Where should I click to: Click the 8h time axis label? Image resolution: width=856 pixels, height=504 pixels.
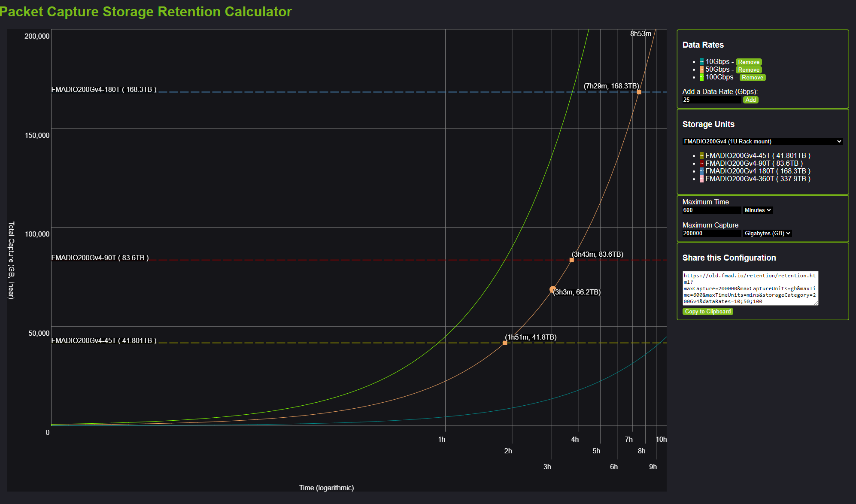[x=641, y=451]
